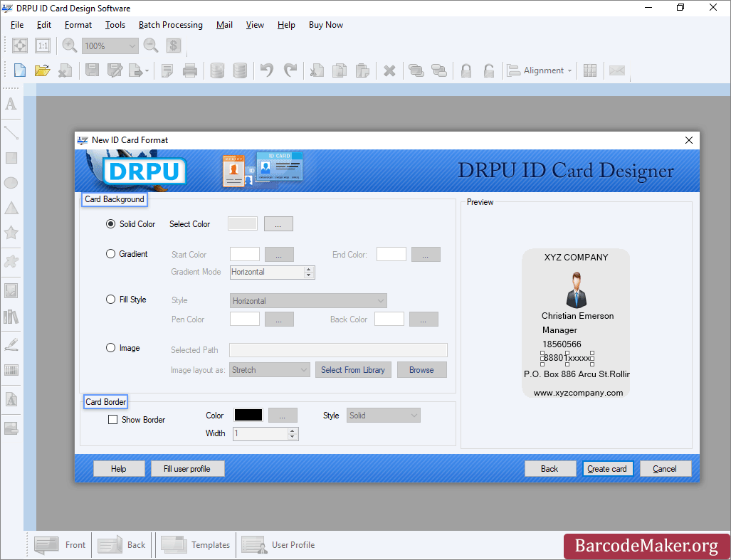Open the Format menu
731x560 pixels.
[78, 25]
